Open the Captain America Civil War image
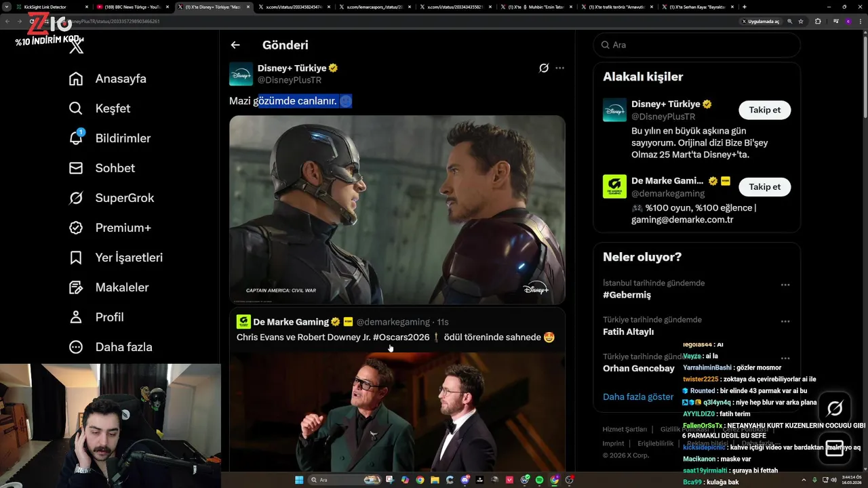This screenshot has height=488, width=868. (x=397, y=209)
